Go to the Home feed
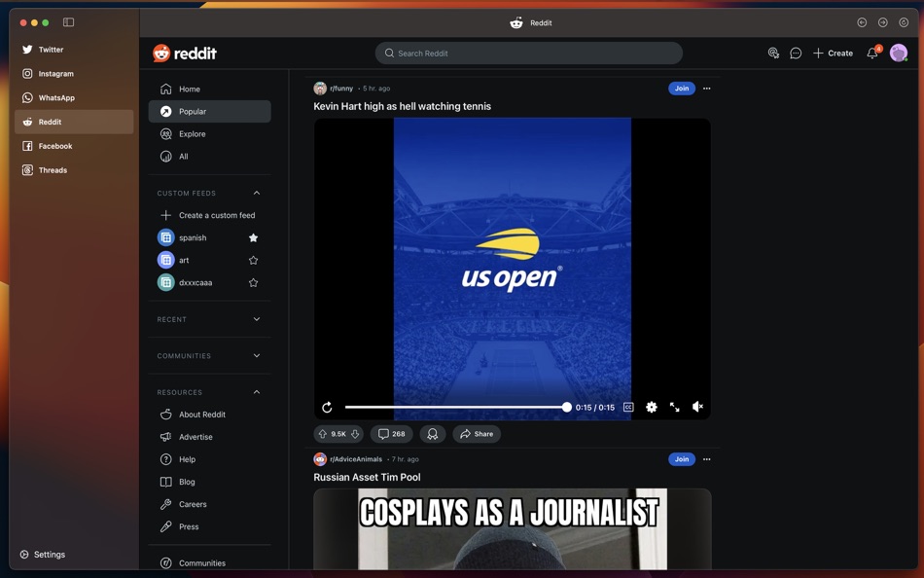Image resolution: width=924 pixels, height=578 pixels. point(210,90)
